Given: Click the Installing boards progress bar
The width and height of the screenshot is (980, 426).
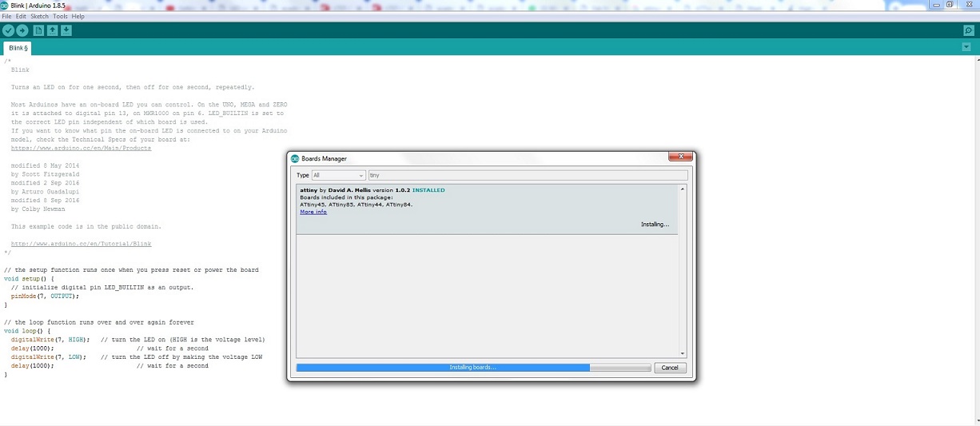Looking at the screenshot, I should pyautogui.click(x=473, y=368).
